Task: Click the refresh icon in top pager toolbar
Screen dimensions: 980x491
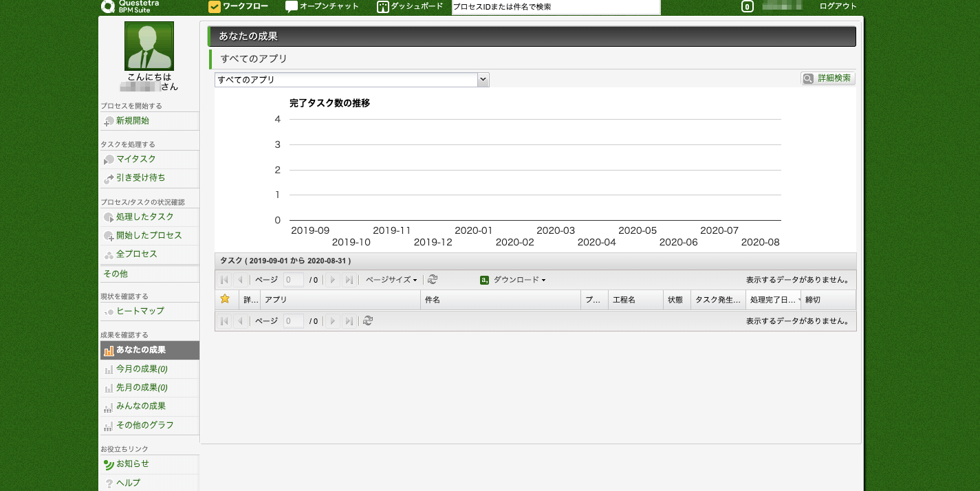Action: [x=433, y=280]
